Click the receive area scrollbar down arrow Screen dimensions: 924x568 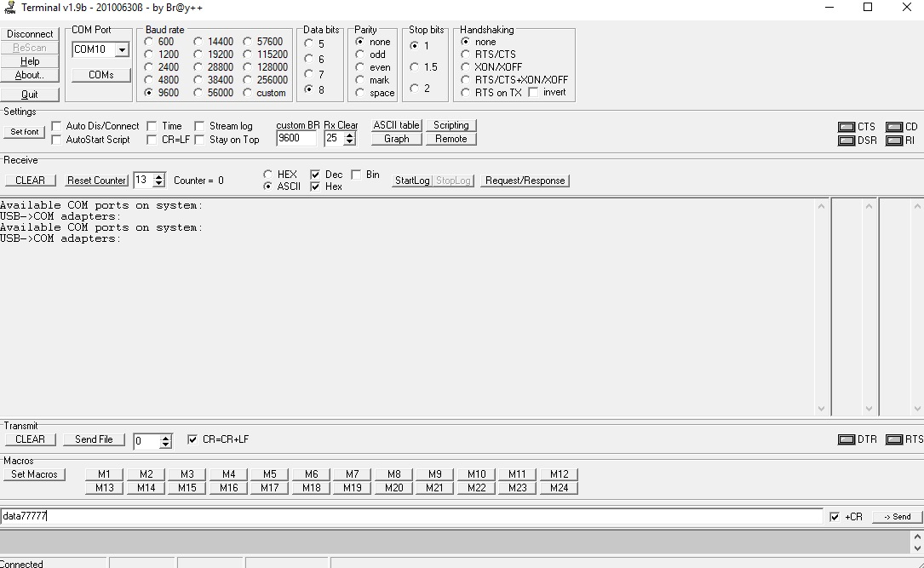(x=821, y=408)
